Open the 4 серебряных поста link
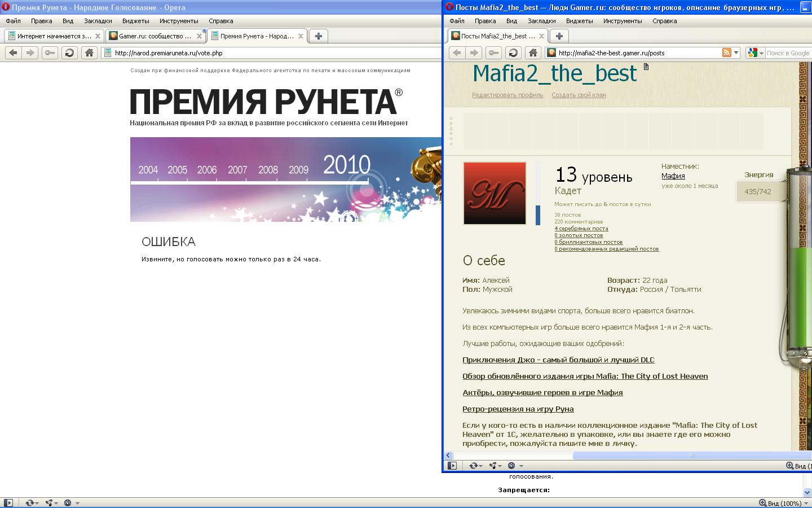The image size is (812, 508). click(581, 229)
